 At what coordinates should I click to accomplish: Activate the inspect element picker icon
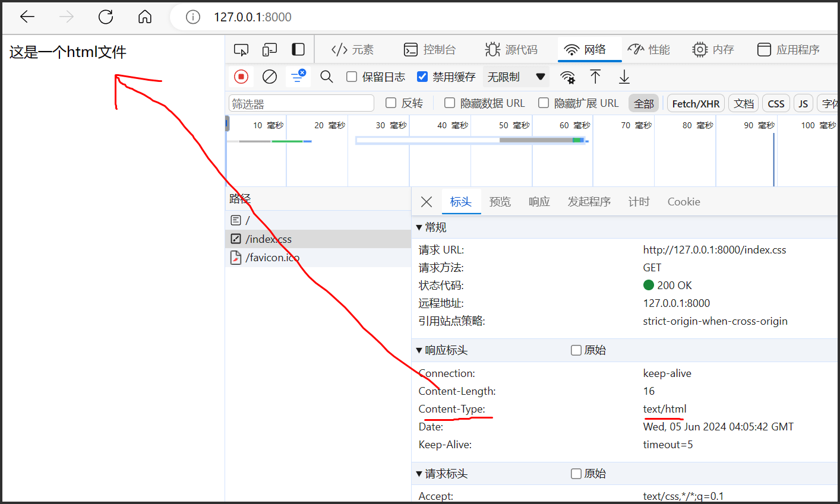click(x=241, y=49)
